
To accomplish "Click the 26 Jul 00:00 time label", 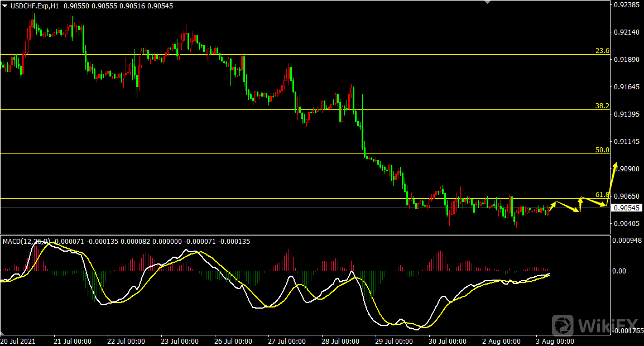I will tap(232, 341).
